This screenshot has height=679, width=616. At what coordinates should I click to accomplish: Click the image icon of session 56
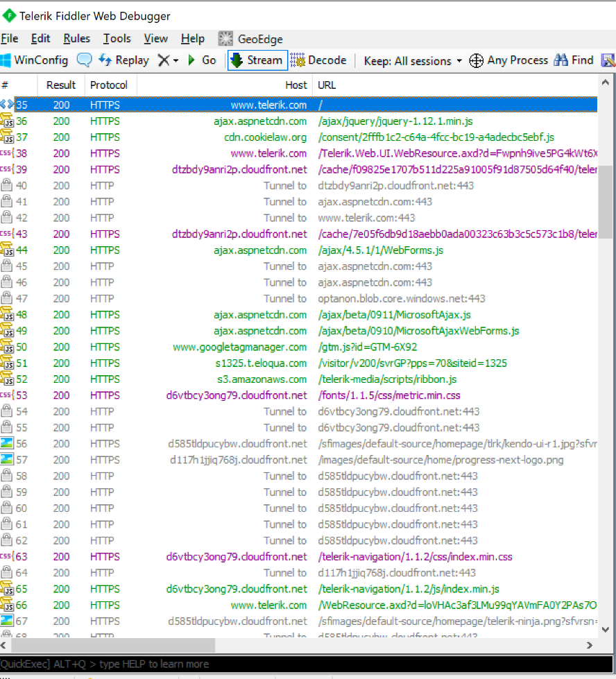[7, 443]
